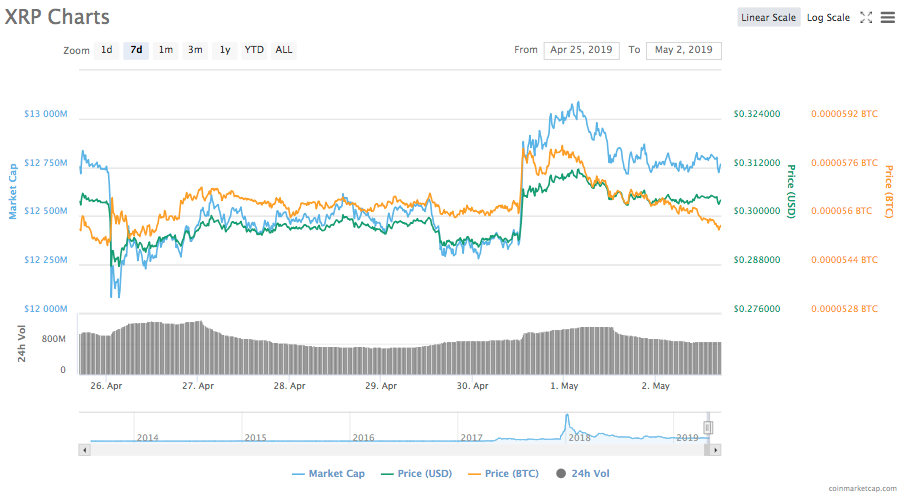The image size is (906, 494).
Task: Set zoom to YTD
Action: [x=254, y=50]
